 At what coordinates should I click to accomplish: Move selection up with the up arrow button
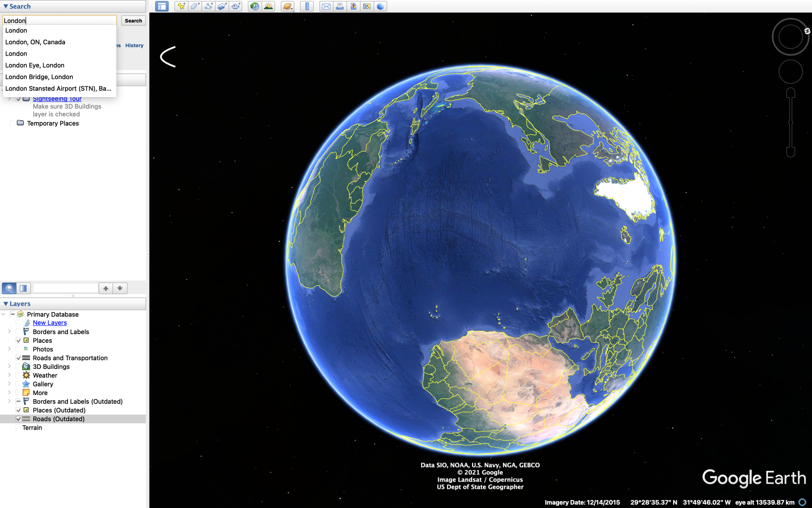coord(106,288)
